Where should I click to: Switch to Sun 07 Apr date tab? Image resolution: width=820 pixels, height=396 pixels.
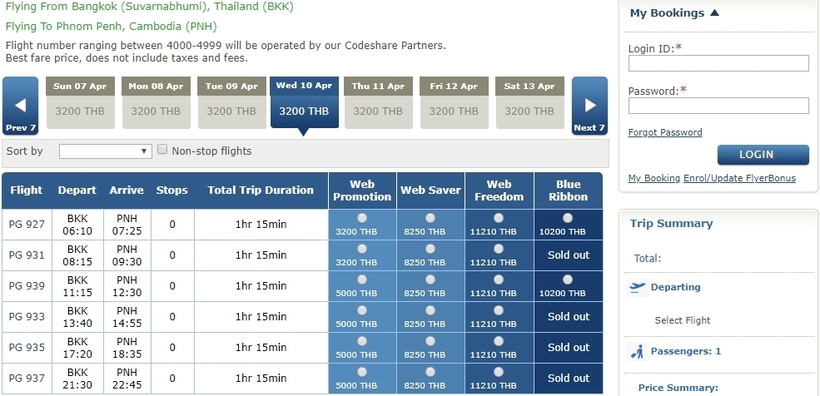81,103
